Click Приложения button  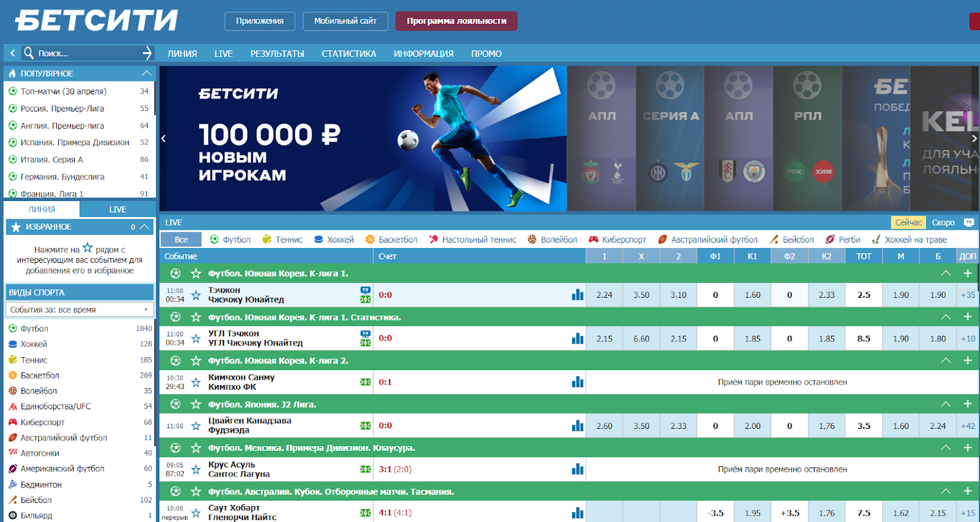click(x=260, y=21)
